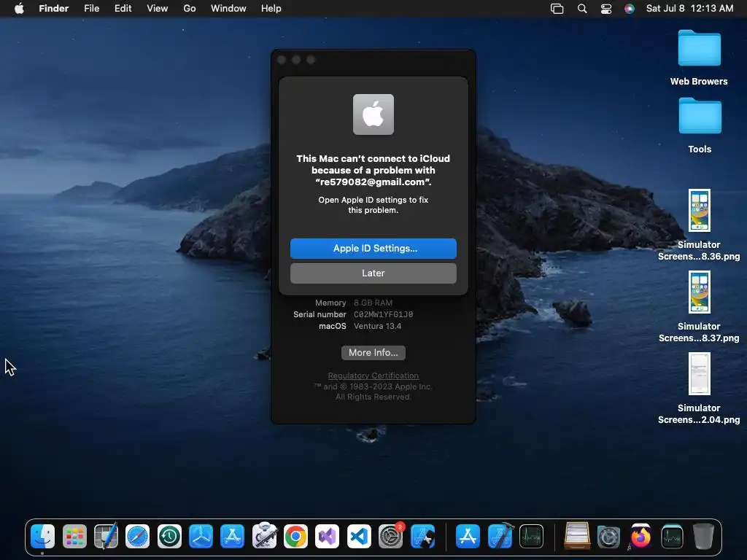Open Visual Studio purple icon in Dock
This screenshot has height=560, width=747.
pyautogui.click(x=328, y=536)
